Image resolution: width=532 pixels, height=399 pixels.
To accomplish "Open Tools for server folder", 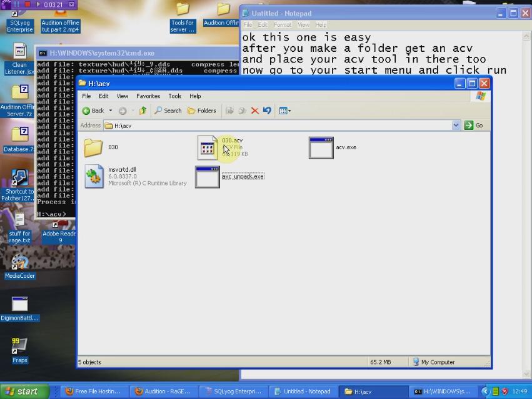I will tap(183, 17).
